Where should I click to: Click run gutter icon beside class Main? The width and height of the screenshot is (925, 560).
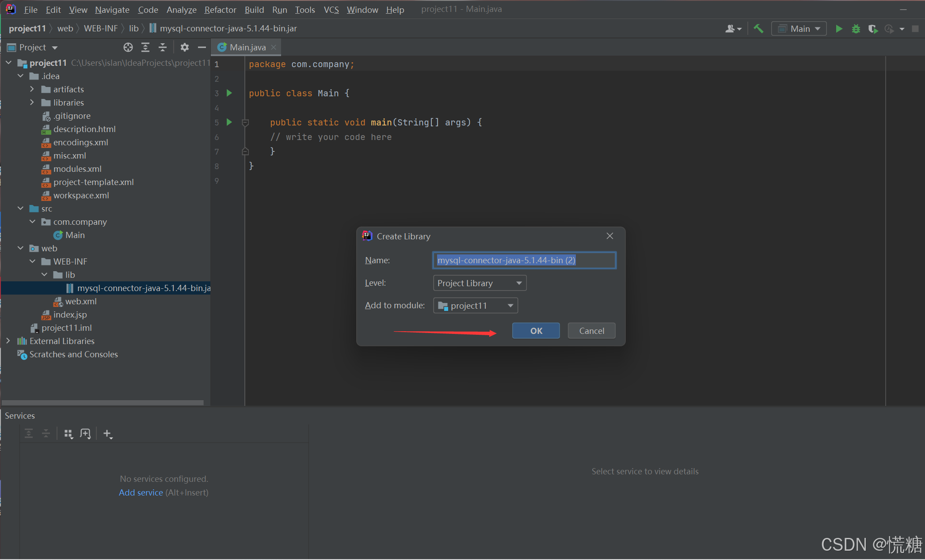(x=229, y=93)
